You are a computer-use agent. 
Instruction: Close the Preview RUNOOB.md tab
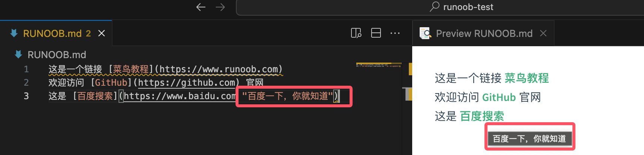543,33
